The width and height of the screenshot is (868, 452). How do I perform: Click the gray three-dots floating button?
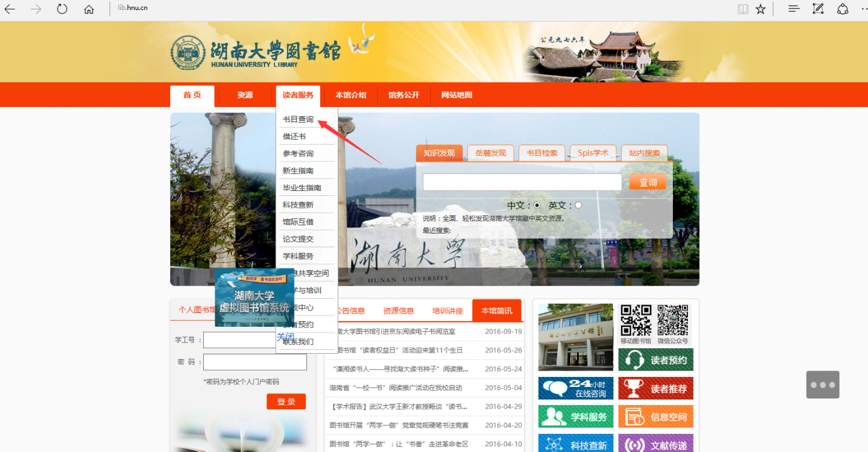pos(822,385)
